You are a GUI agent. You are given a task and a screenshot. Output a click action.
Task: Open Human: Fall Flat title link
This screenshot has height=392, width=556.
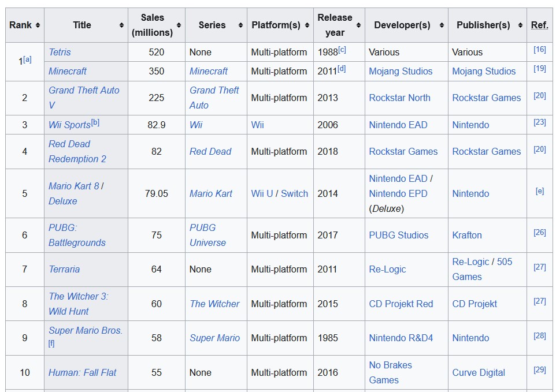pyautogui.click(x=82, y=372)
